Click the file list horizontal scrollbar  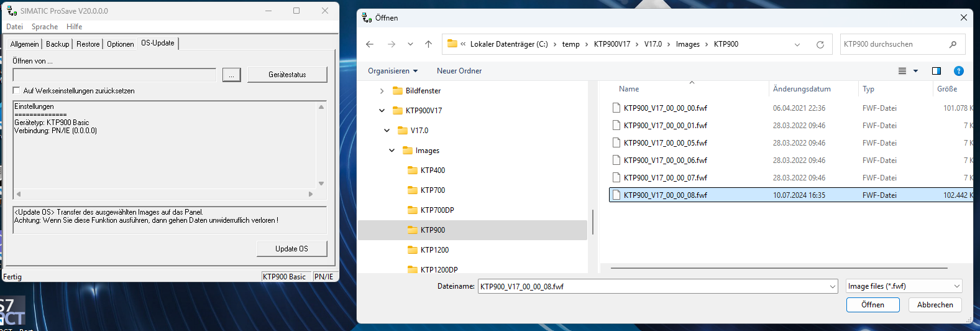click(x=779, y=268)
